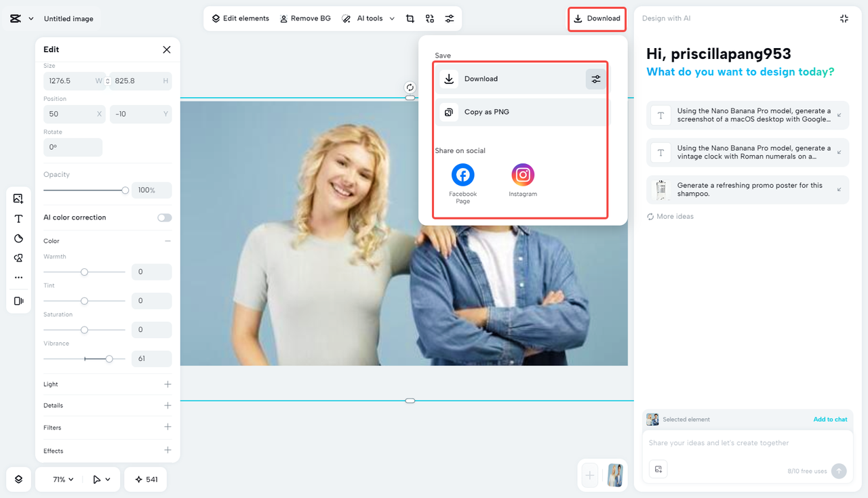Pick the shampoo promo poster suggestion

click(748, 190)
